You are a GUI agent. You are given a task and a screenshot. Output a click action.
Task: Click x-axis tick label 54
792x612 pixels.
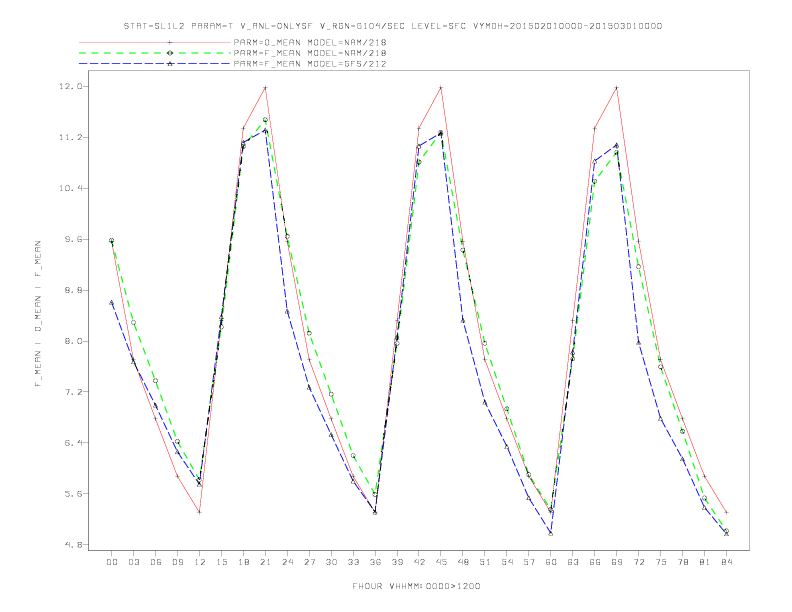click(x=507, y=562)
